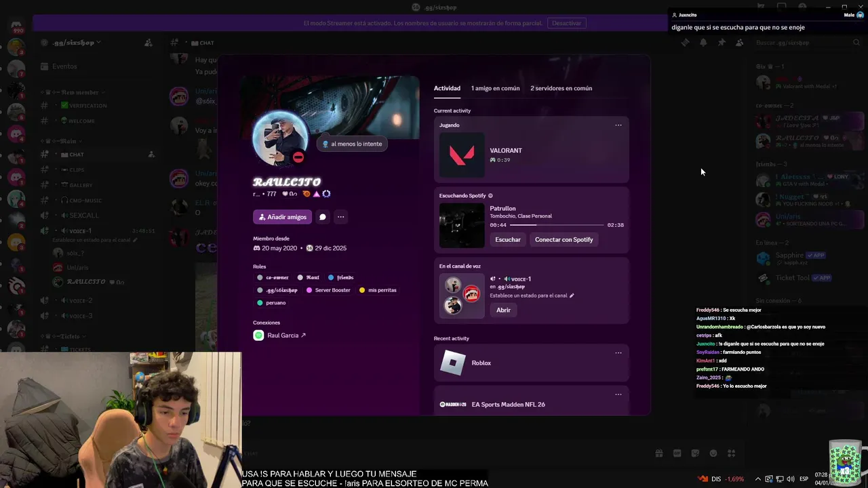
Task: Open the volume icon in system tray
Action: pos(790,479)
